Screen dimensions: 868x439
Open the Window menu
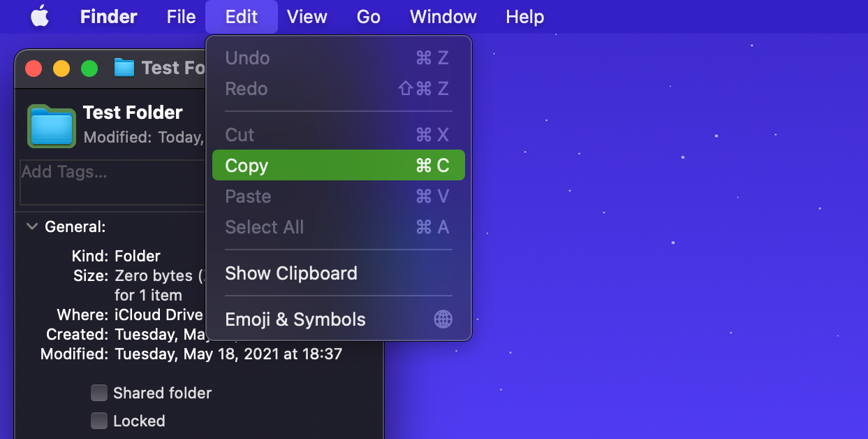443,17
